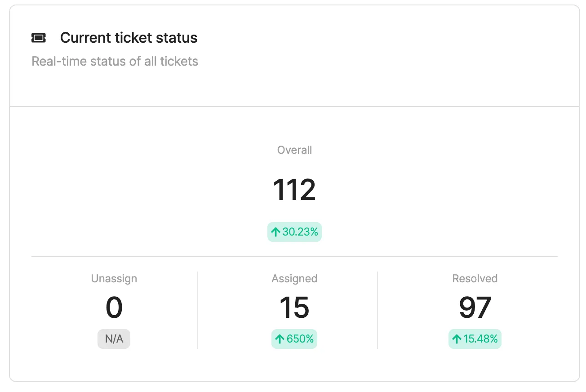Viewport: 586px width, 392px height.
Task: Click the 15.48% badge under Resolved
Action: click(475, 339)
